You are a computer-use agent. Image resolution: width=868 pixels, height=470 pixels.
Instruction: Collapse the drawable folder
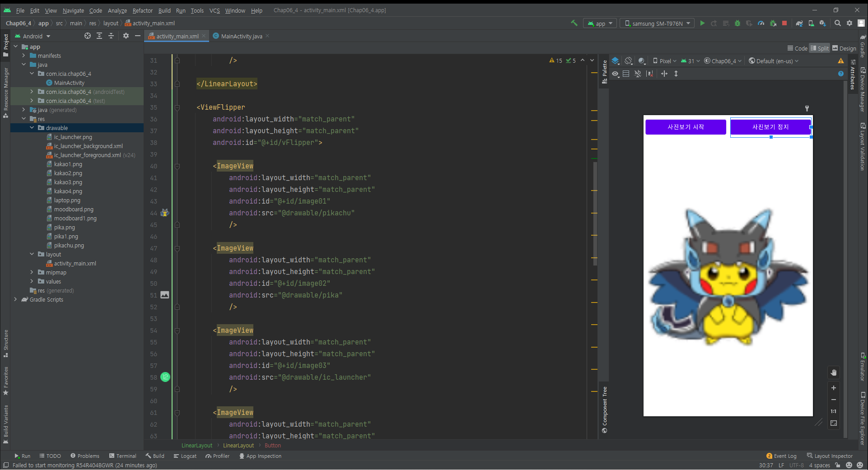pos(32,128)
